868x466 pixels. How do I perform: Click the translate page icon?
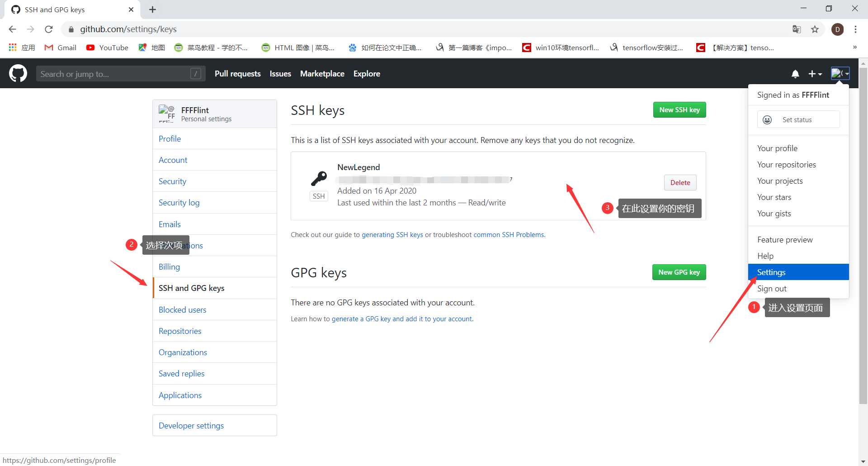coord(797,29)
